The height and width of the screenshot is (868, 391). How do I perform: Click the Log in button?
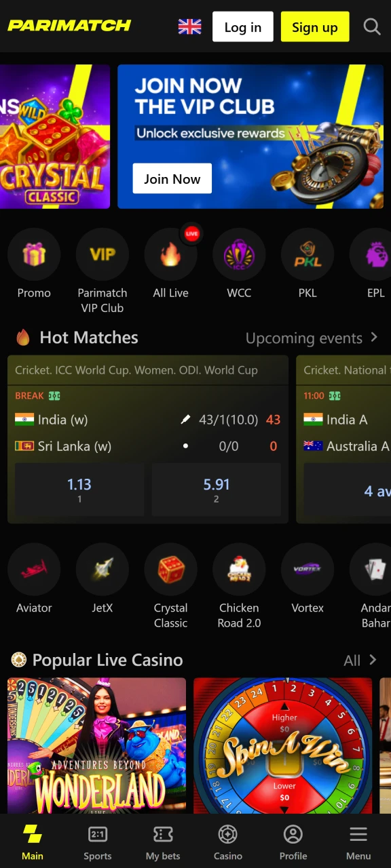(x=243, y=26)
